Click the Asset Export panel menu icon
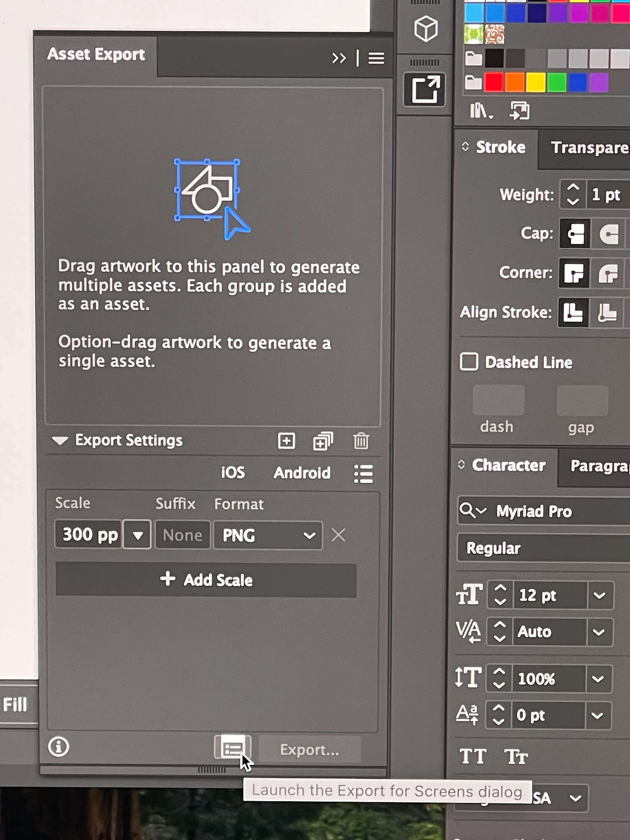The width and height of the screenshot is (630, 840). tap(376, 58)
